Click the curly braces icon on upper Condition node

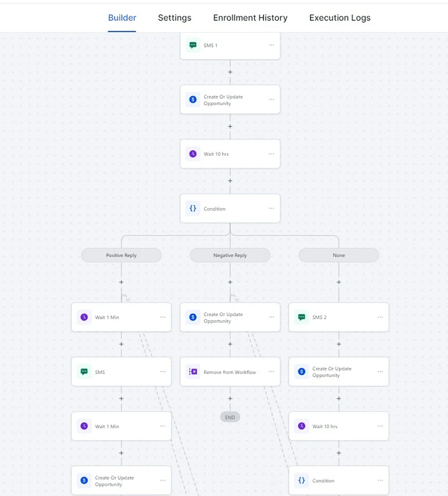(193, 208)
